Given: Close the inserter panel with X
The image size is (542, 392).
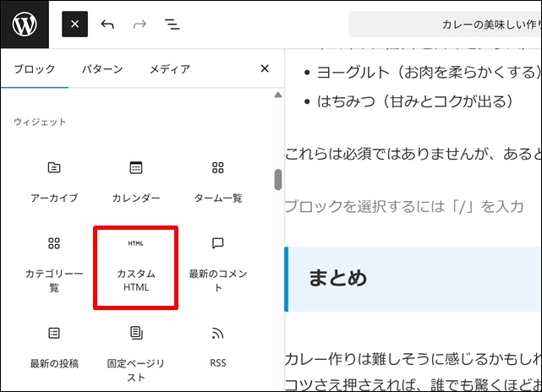Looking at the screenshot, I should click(264, 69).
